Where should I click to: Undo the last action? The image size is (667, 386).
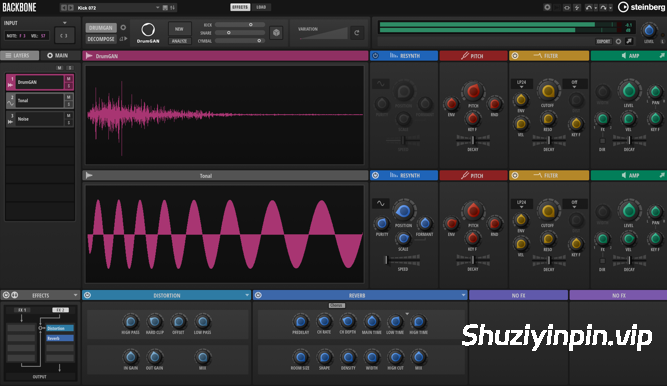[589, 8]
